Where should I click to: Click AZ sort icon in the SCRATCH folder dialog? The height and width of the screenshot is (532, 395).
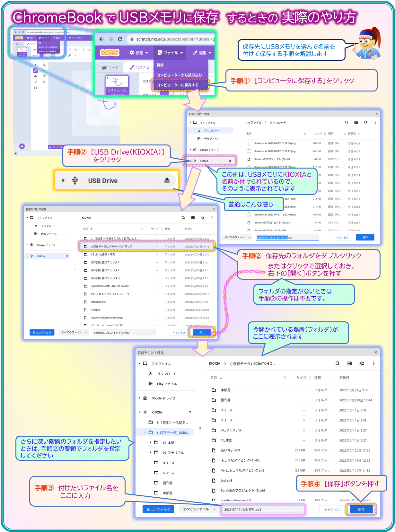click(x=362, y=363)
